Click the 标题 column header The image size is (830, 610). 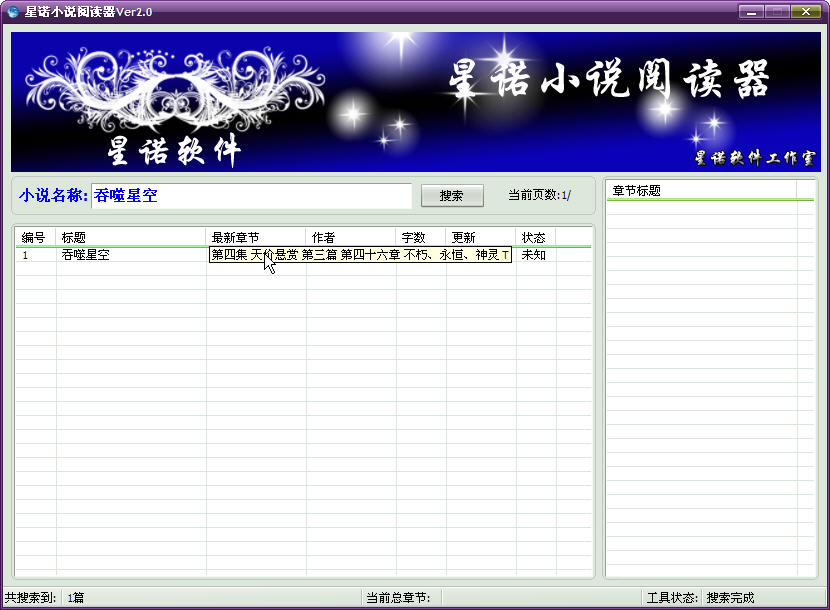(130, 238)
